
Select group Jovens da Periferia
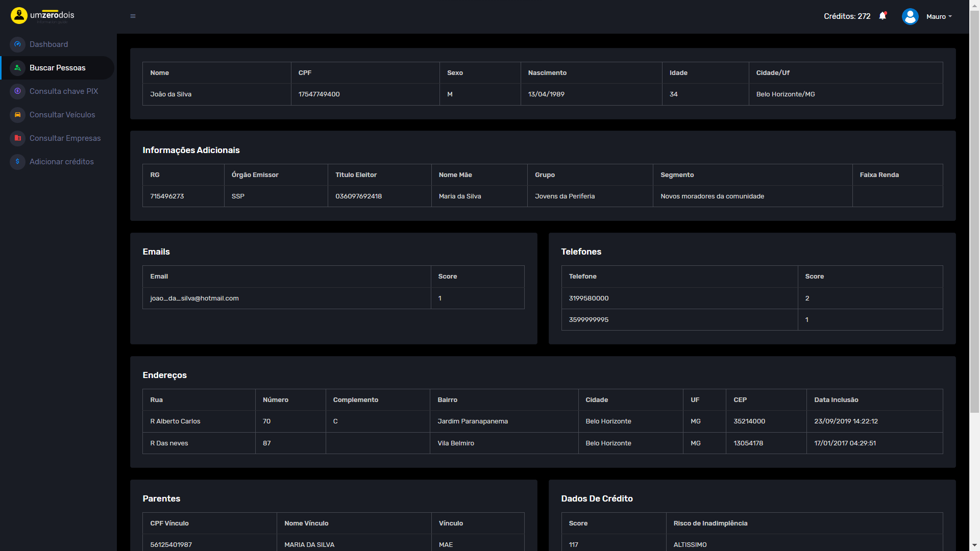[x=565, y=196]
